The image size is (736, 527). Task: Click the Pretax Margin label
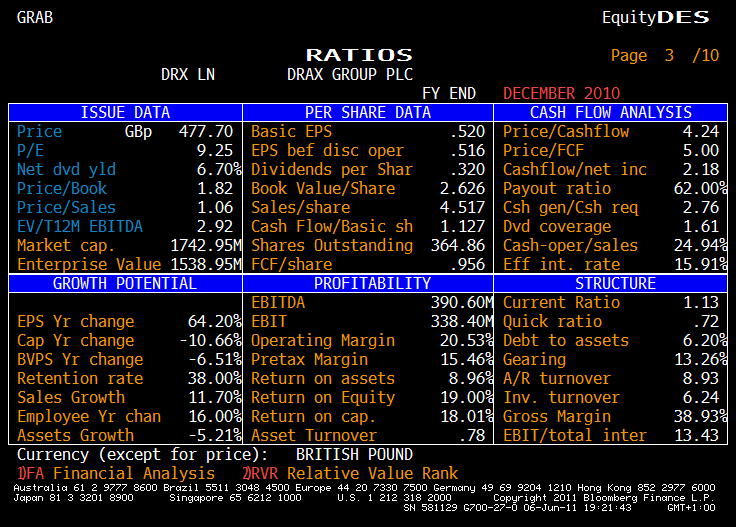point(309,359)
